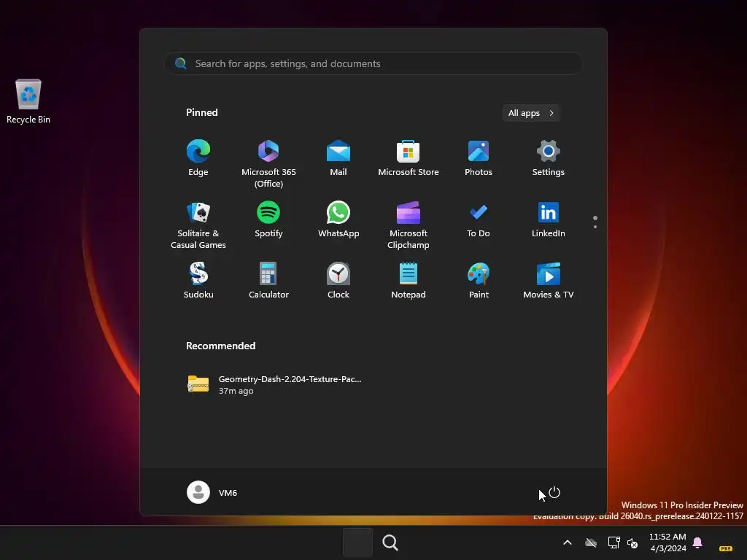Launch Movies & TV
The height and width of the screenshot is (560, 747).
tap(549, 281)
